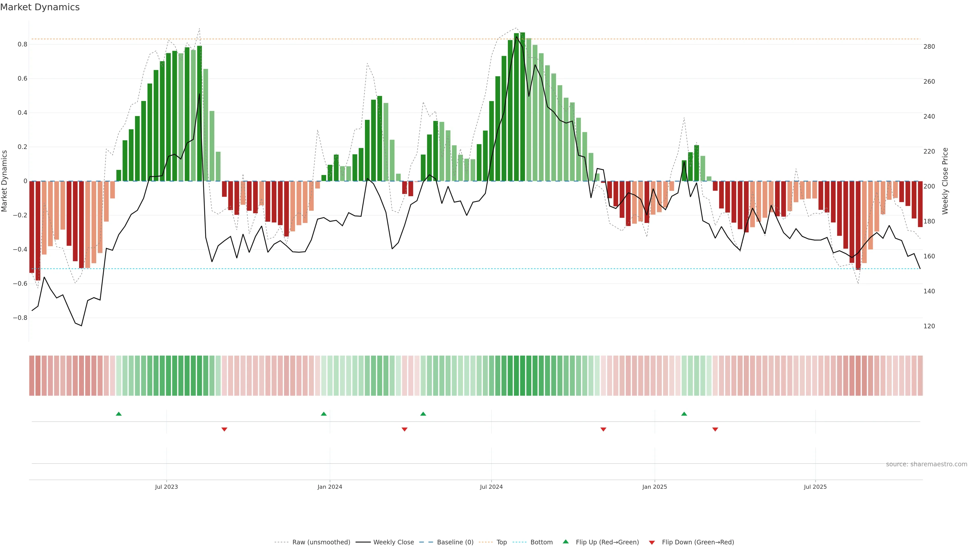Toggle the Baseline (0) legend entry
This screenshot has width=980, height=551.
tap(455, 542)
